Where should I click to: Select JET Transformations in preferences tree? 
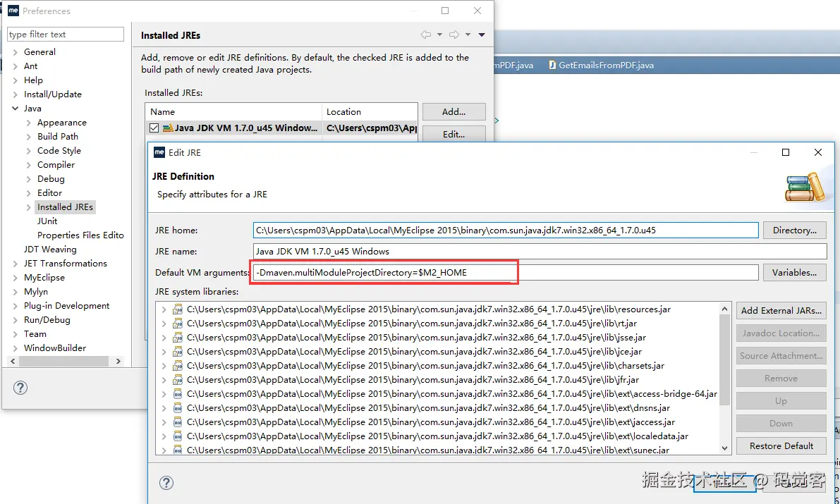[66, 264]
